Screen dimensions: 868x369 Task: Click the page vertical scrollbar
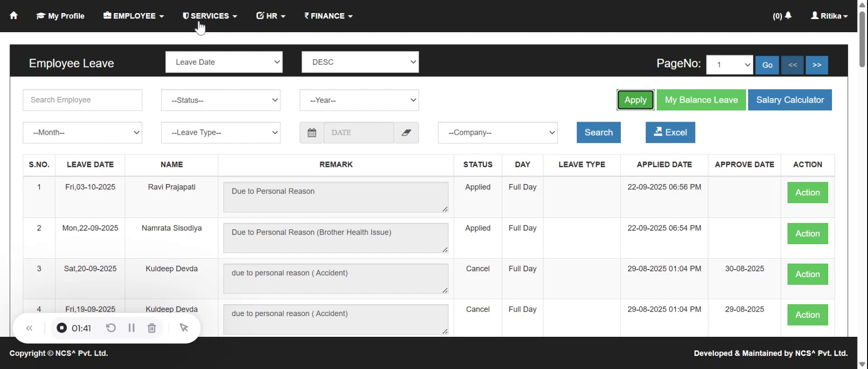[x=863, y=38]
